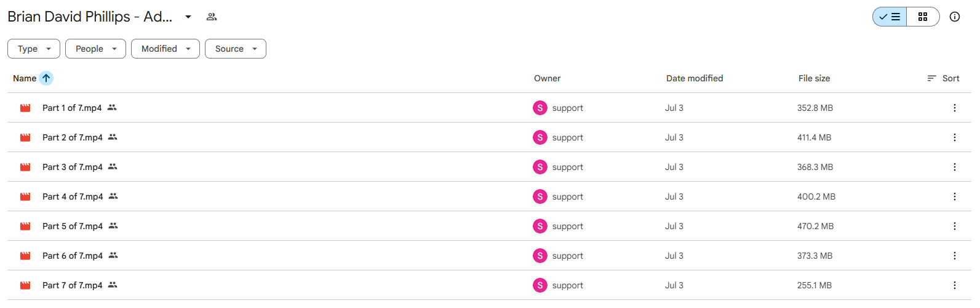Viewport: 980px width, 308px height.
Task: Reverse the Name sort direction arrow
Action: click(46, 78)
